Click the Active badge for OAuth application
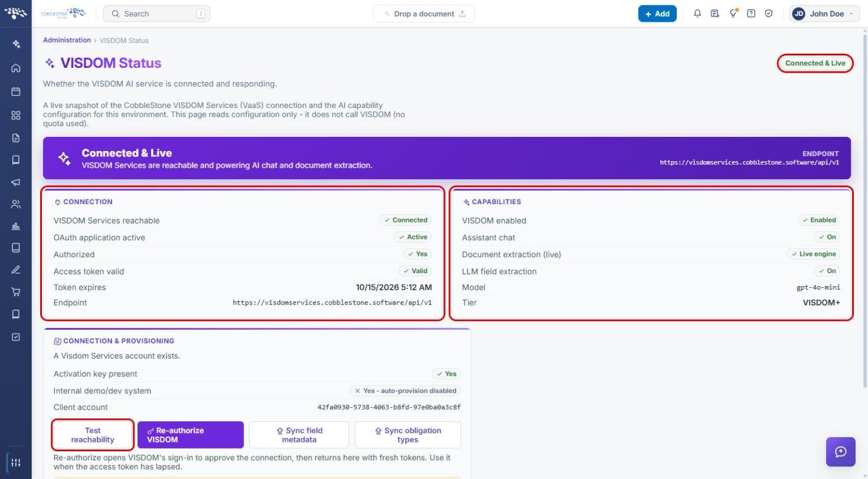The image size is (868, 479). [x=413, y=237]
